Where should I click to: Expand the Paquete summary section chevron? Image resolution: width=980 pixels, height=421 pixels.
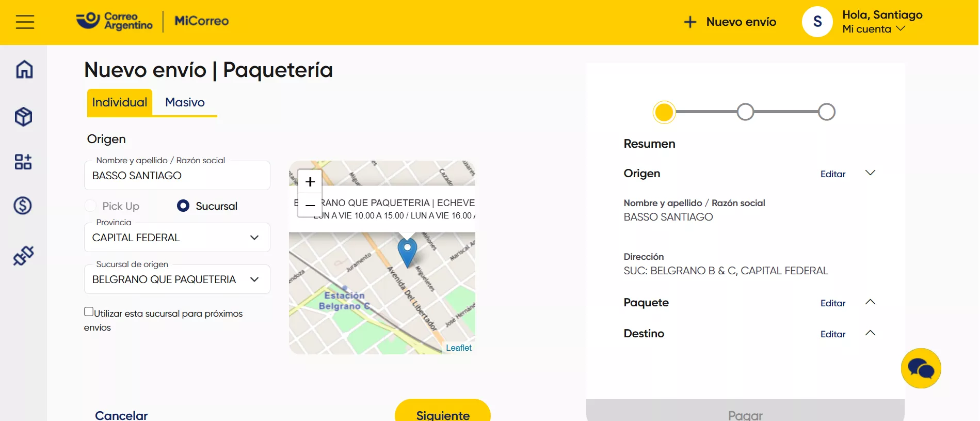point(870,302)
